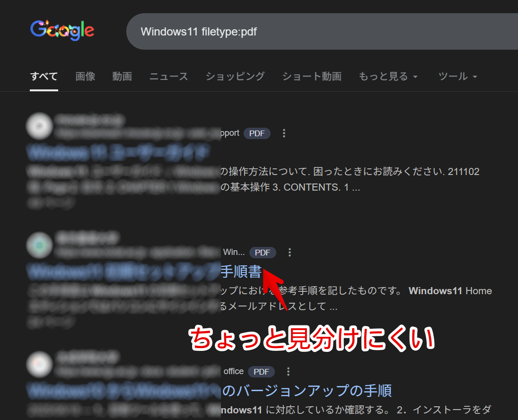Select the ショート動画 tab

pos(312,76)
